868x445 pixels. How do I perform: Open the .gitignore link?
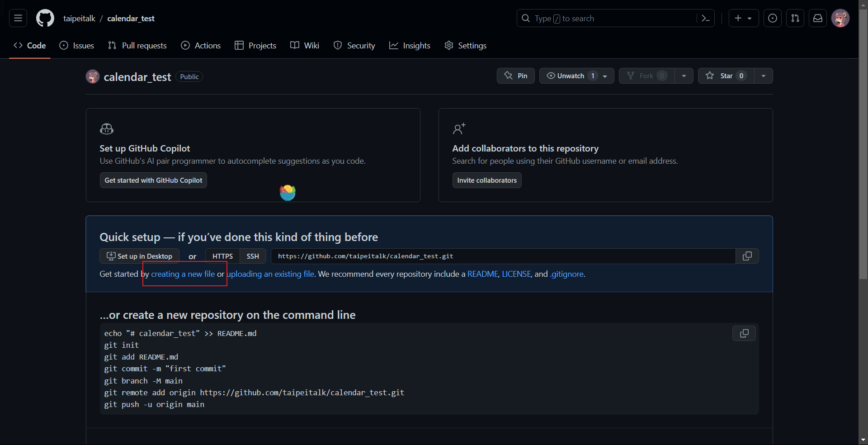pyautogui.click(x=566, y=274)
